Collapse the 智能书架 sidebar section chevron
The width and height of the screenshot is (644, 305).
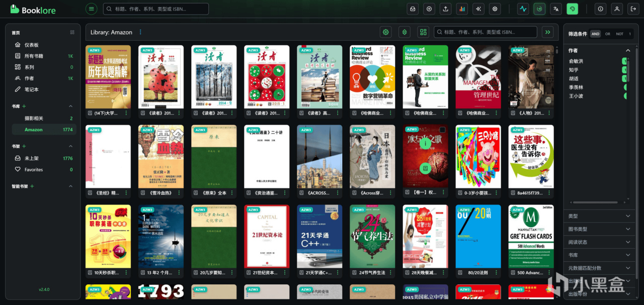click(70, 186)
